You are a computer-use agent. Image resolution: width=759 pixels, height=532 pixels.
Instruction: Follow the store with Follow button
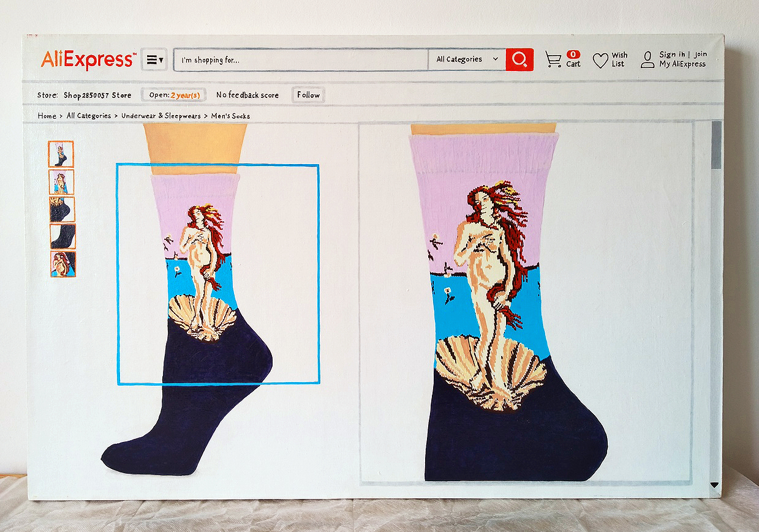pyautogui.click(x=308, y=95)
